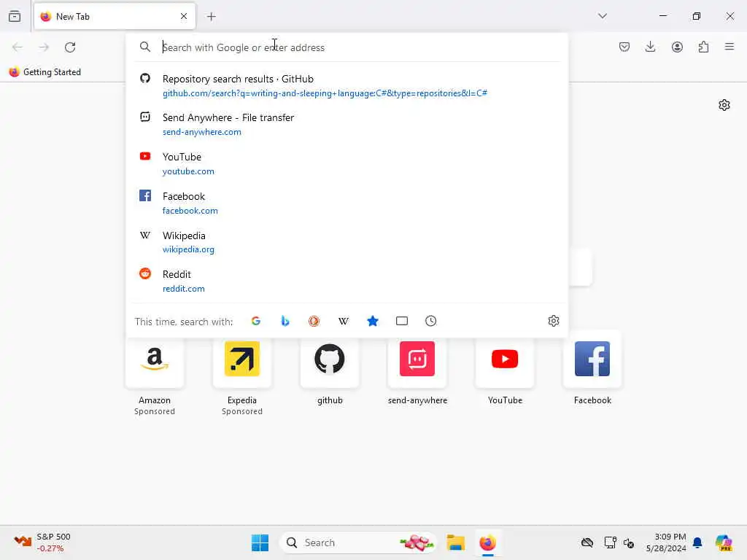Click the magnifier icon in address bar
This screenshot has height=560, width=747.
tap(145, 47)
